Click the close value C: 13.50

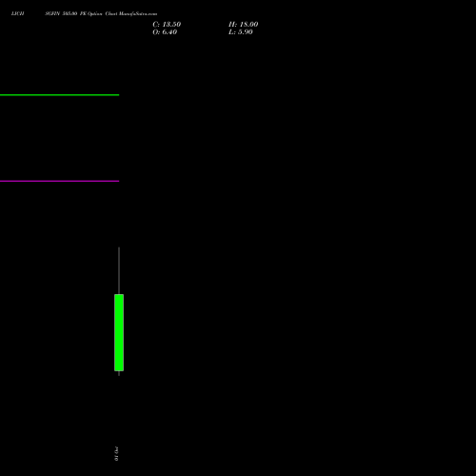167,25
